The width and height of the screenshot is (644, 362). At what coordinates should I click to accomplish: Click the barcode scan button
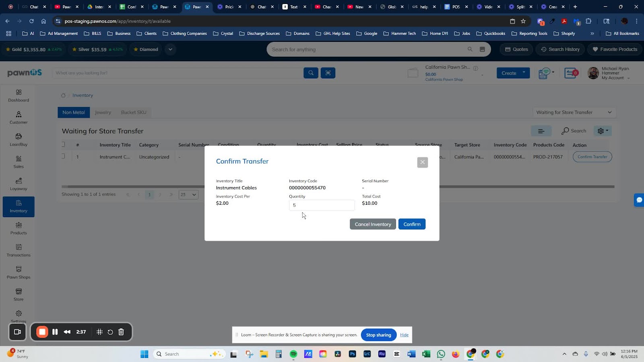[x=328, y=73]
